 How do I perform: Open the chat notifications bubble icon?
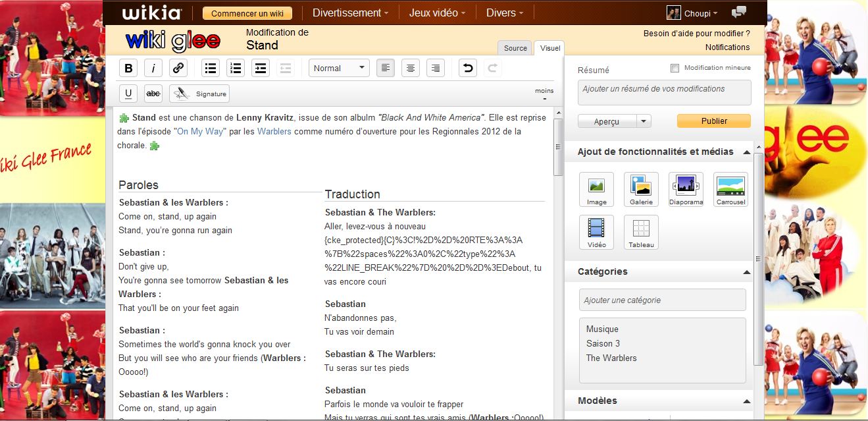(739, 13)
